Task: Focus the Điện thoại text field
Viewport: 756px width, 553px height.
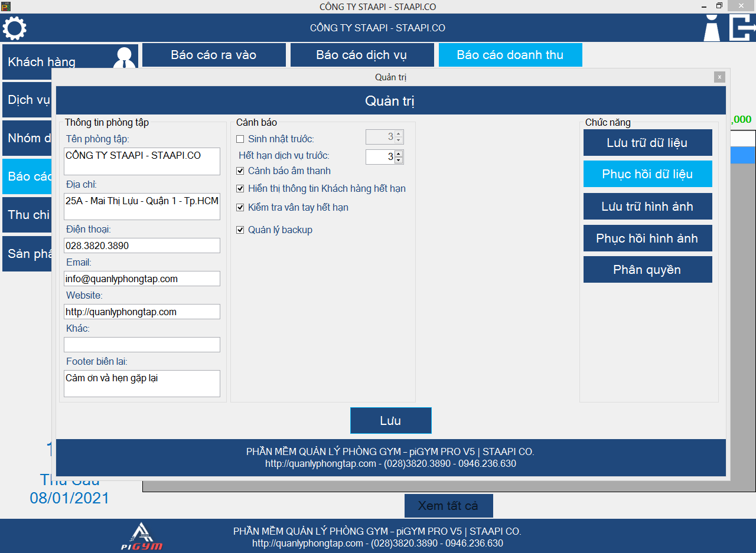Action: point(142,246)
